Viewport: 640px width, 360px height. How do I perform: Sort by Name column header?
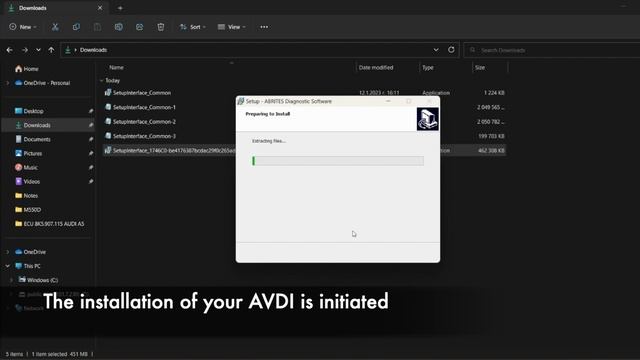[x=116, y=67]
